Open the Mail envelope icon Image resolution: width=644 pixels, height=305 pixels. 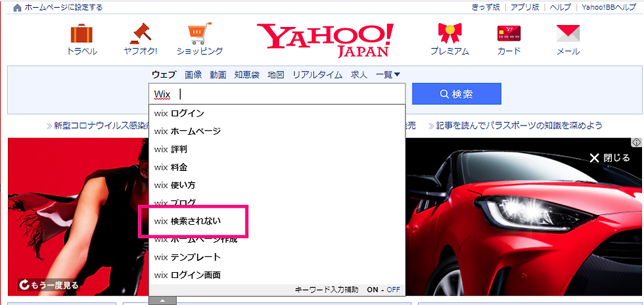[x=568, y=34]
